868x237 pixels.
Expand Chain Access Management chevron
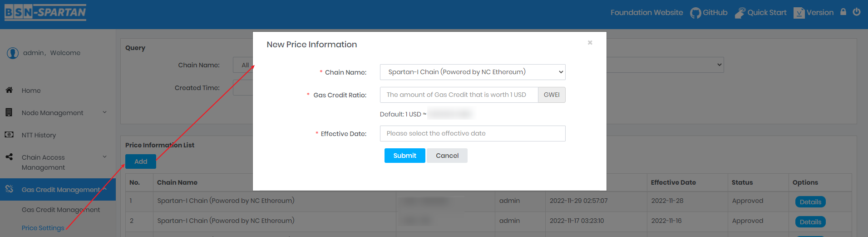[x=104, y=157]
